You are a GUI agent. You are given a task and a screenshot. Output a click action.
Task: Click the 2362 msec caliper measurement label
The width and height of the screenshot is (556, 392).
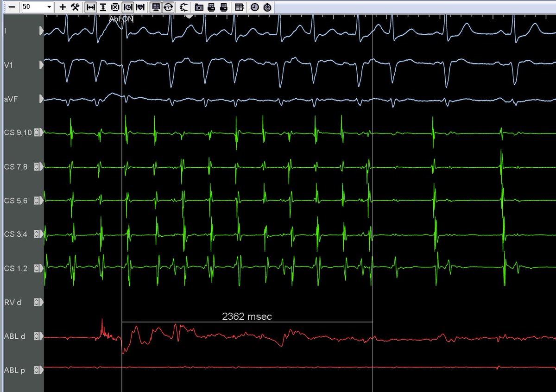coord(247,316)
